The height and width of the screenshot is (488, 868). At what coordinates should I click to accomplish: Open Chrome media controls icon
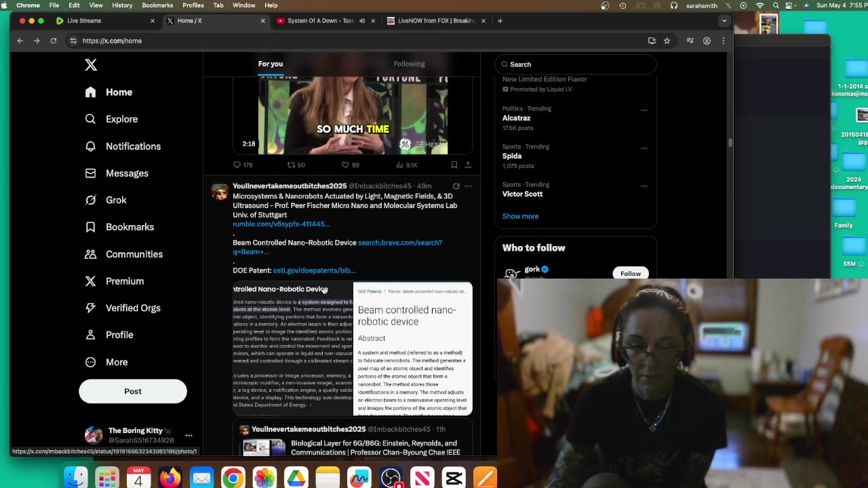[690, 41]
